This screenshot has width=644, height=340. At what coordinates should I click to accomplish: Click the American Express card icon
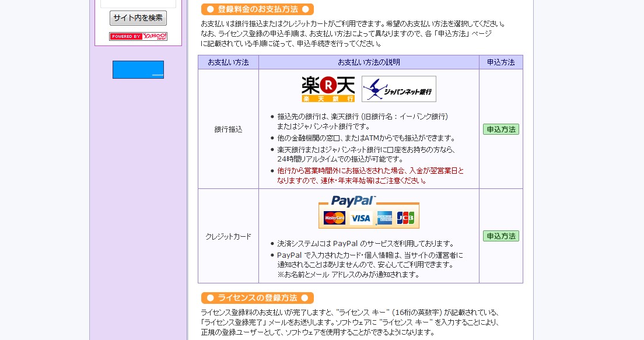pos(385,218)
